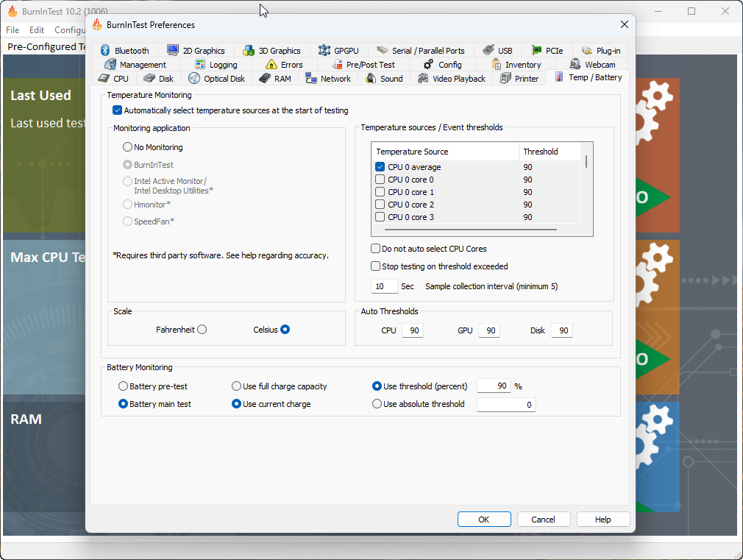Click the Printer icon
743x560 pixels.
[x=505, y=78]
